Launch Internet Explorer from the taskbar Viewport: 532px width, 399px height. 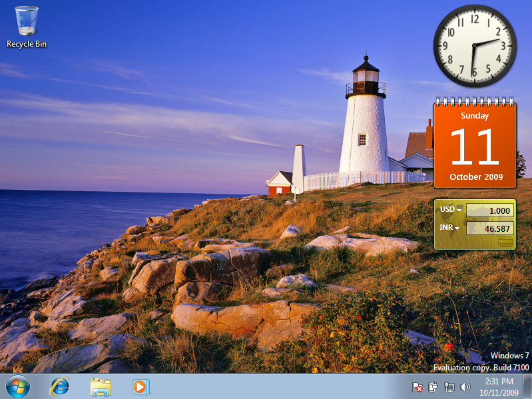(x=60, y=386)
